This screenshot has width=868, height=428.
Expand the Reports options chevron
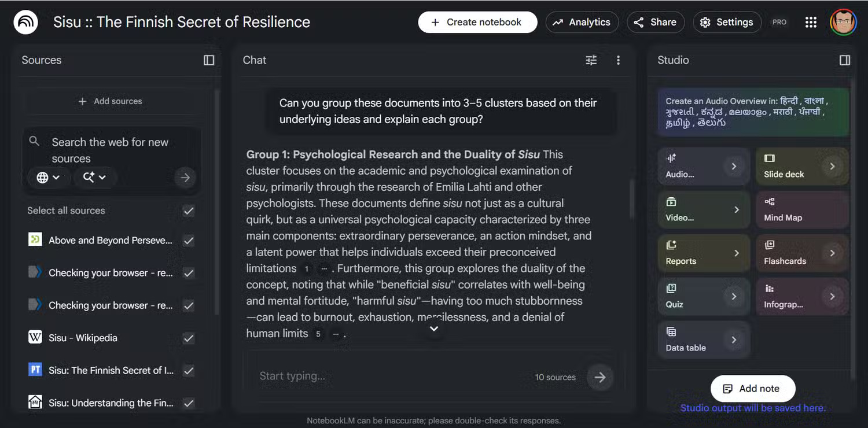737,253
